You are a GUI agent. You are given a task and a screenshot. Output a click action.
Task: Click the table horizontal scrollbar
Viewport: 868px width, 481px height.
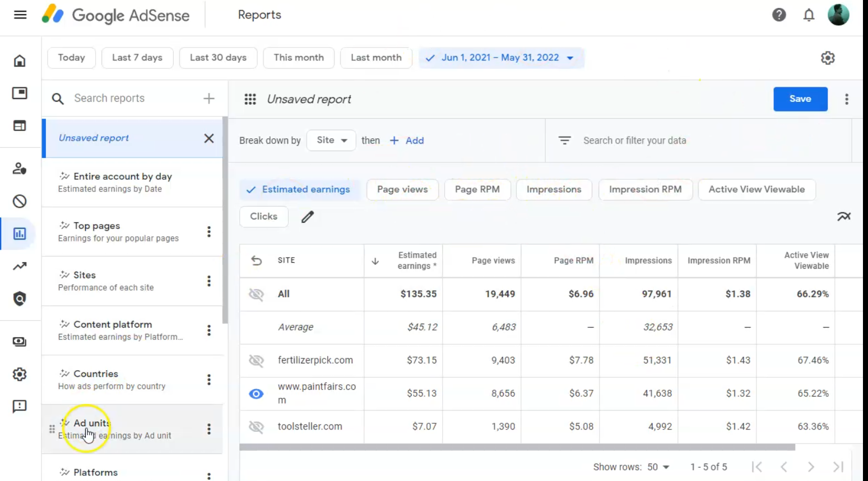point(517,447)
